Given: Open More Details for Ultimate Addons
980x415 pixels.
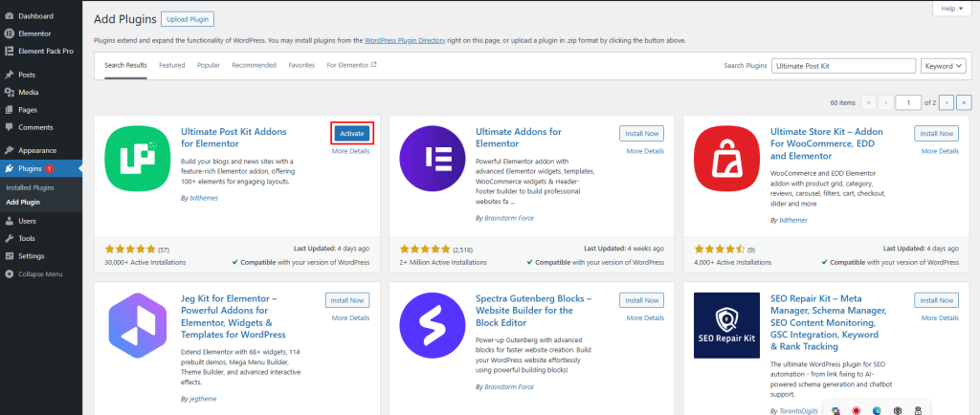Looking at the screenshot, I should [645, 151].
